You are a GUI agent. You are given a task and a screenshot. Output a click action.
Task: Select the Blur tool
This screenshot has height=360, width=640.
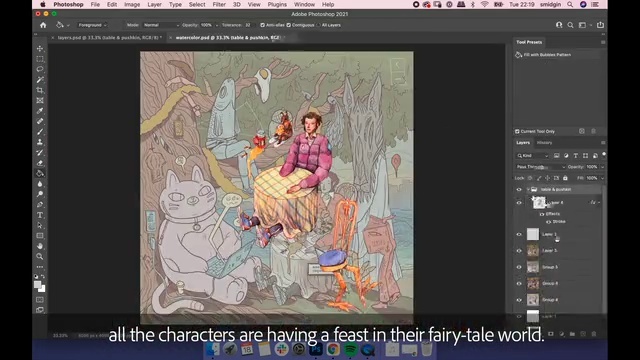40,184
